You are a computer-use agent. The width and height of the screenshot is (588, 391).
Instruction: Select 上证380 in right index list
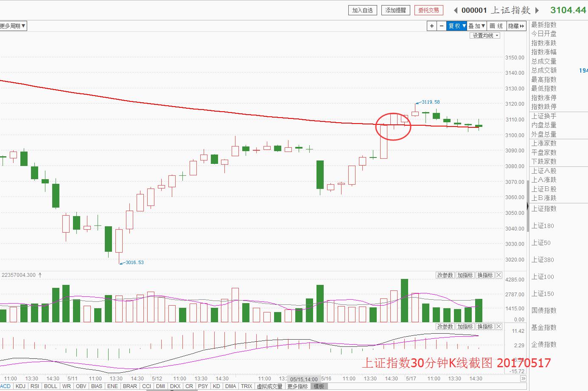[x=543, y=259]
